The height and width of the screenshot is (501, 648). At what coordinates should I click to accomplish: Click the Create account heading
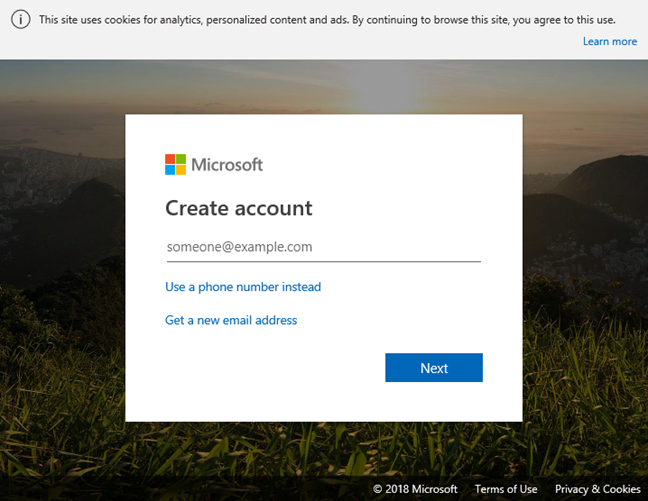coord(239,208)
